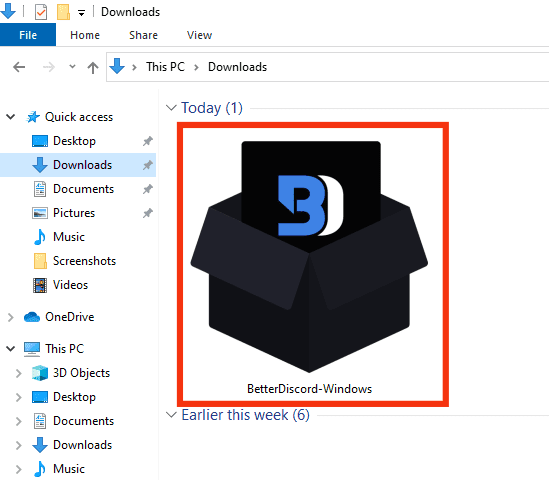Image resolution: width=549 pixels, height=480 pixels.
Task: Select OneDrive in the navigation pane
Action: pos(70,317)
